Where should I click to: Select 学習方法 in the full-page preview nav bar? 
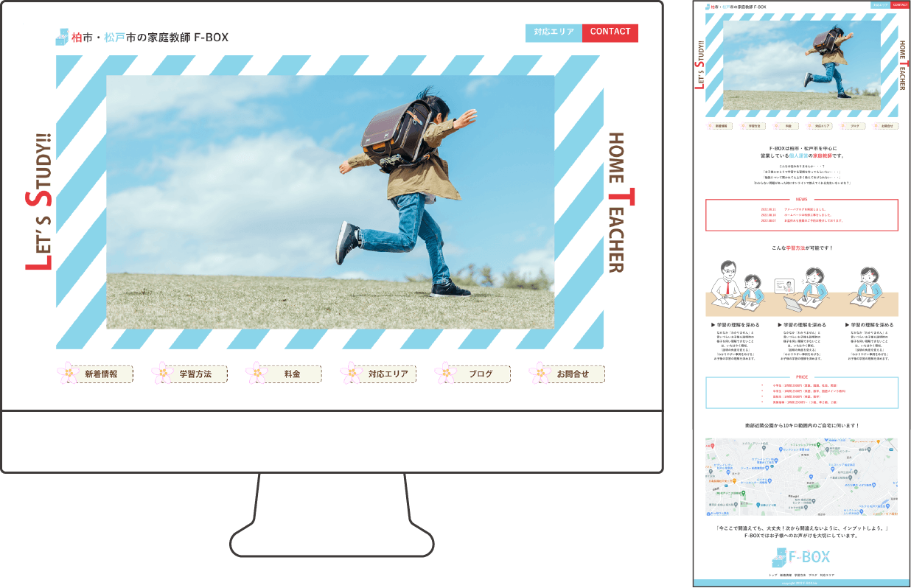coord(753,126)
